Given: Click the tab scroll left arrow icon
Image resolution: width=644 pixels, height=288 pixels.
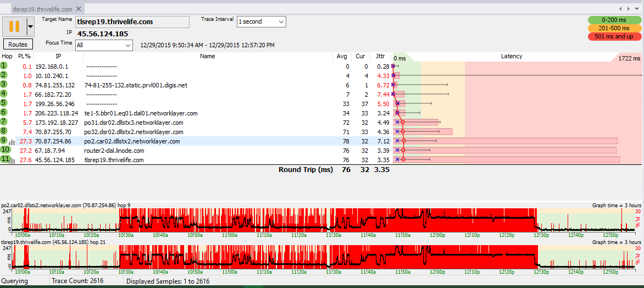Looking at the screenshot, I should [x=621, y=8].
